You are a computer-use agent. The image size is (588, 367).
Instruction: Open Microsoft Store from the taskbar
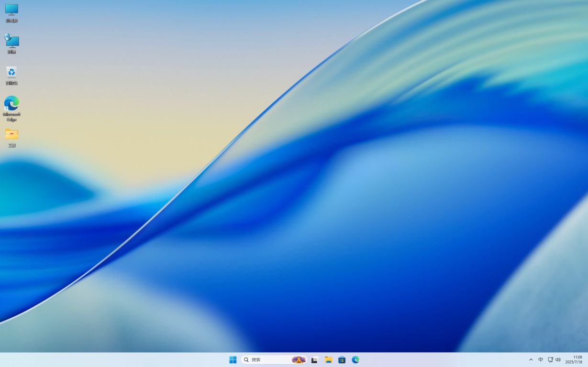(342, 359)
